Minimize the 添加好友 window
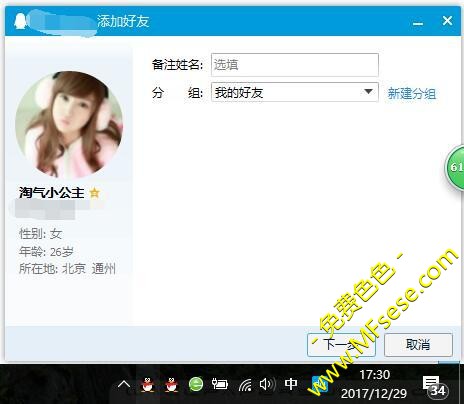 pyautogui.click(x=418, y=22)
